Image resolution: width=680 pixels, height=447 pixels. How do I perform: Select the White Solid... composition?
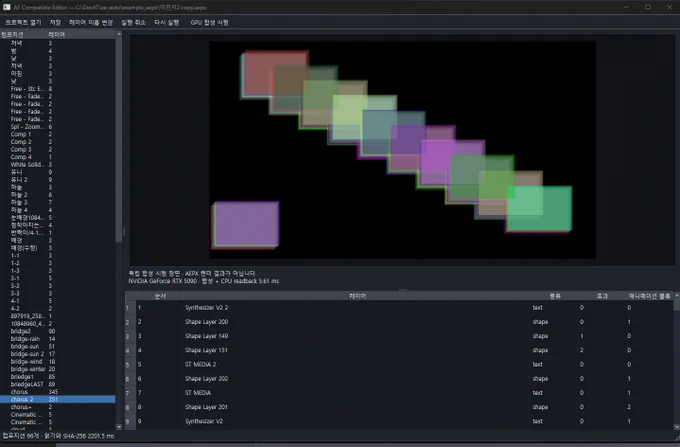coord(58,165)
